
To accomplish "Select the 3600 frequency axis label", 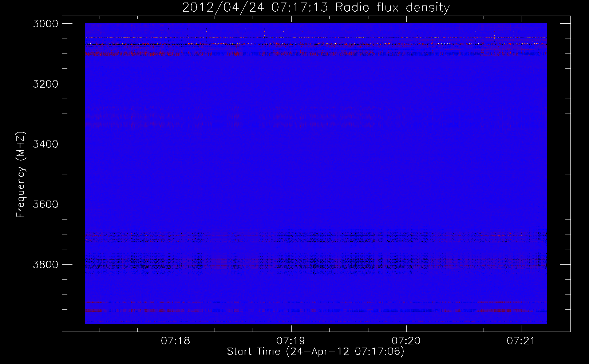I will point(46,204).
